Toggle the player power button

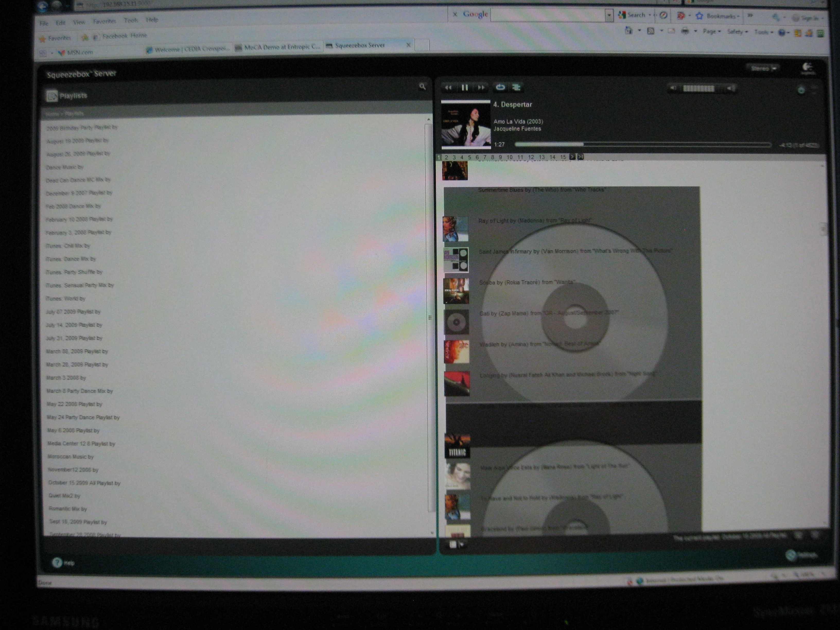pyautogui.click(x=801, y=90)
